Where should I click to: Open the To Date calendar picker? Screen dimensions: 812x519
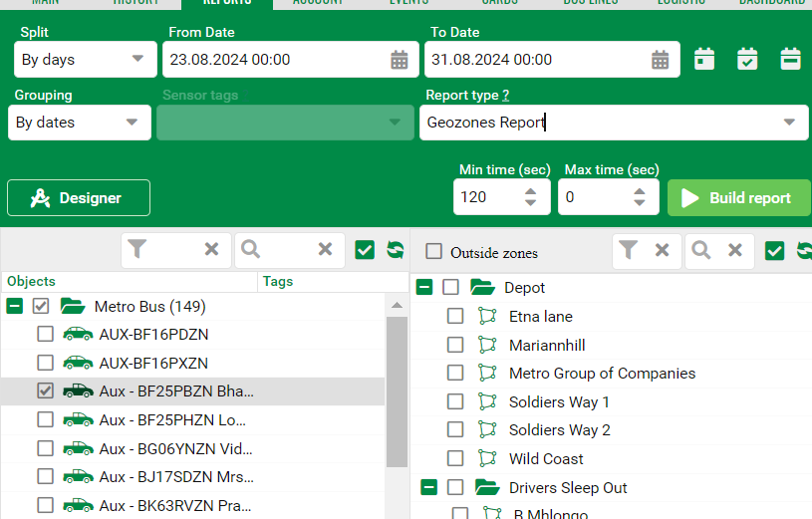[x=660, y=60]
